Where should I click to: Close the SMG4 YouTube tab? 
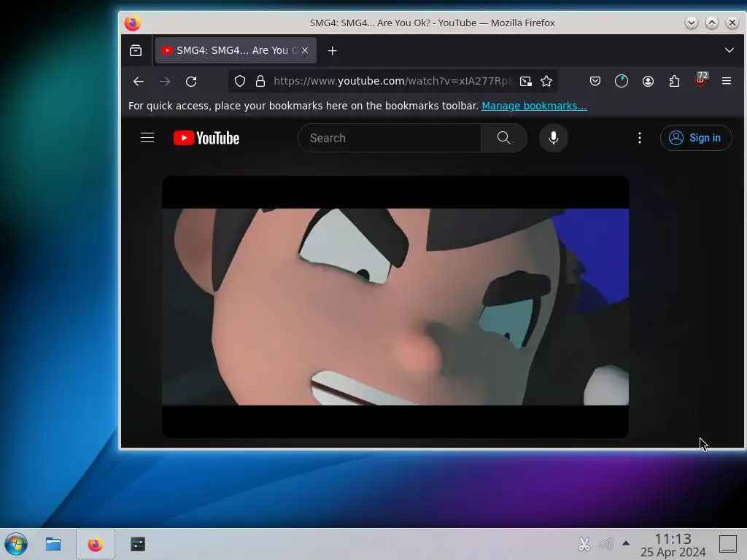[305, 50]
